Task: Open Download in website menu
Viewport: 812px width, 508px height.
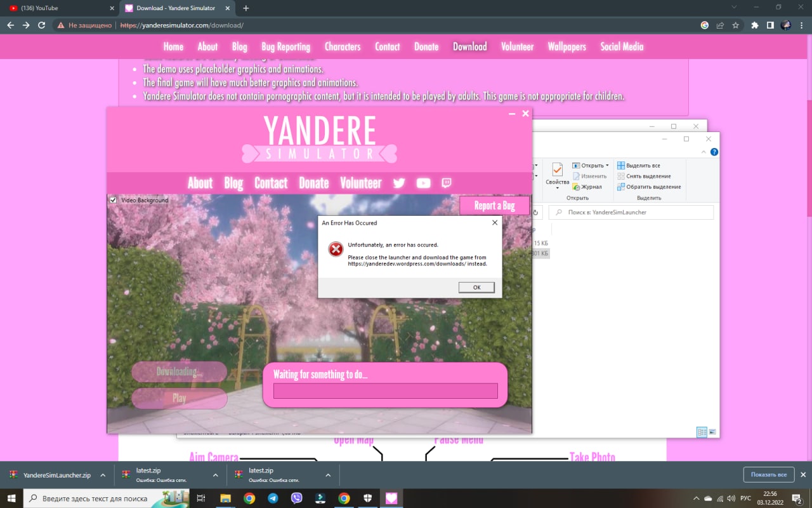Action: pos(470,46)
